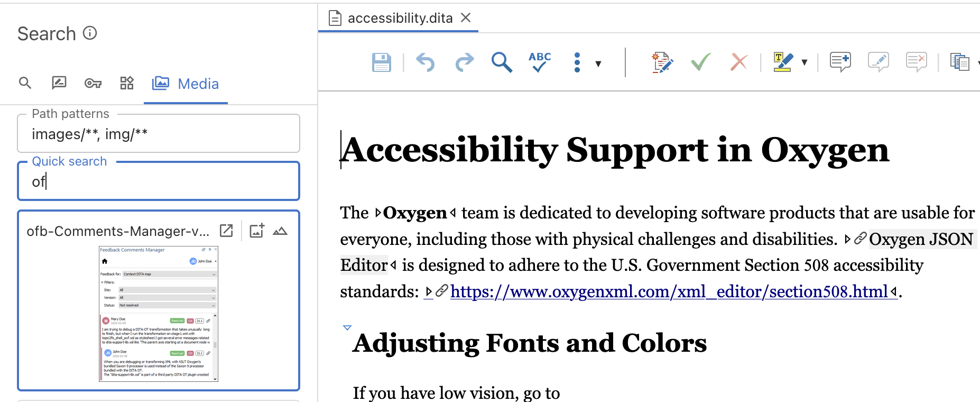
Task: Click the stacked documents icon in the toolbar
Action: click(x=959, y=62)
